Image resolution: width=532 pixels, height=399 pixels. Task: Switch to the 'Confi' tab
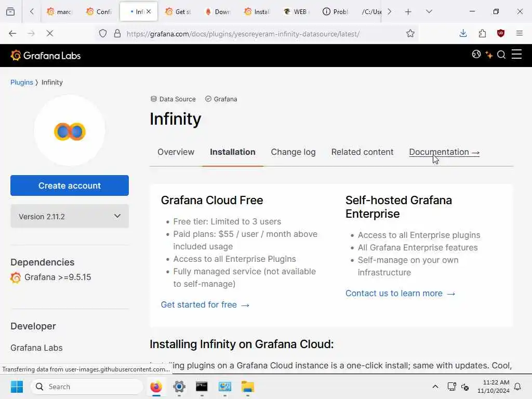click(99, 12)
